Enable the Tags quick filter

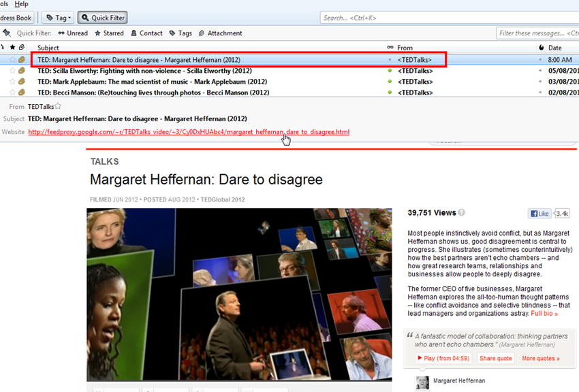pyautogui.click(x=181, y=33)
